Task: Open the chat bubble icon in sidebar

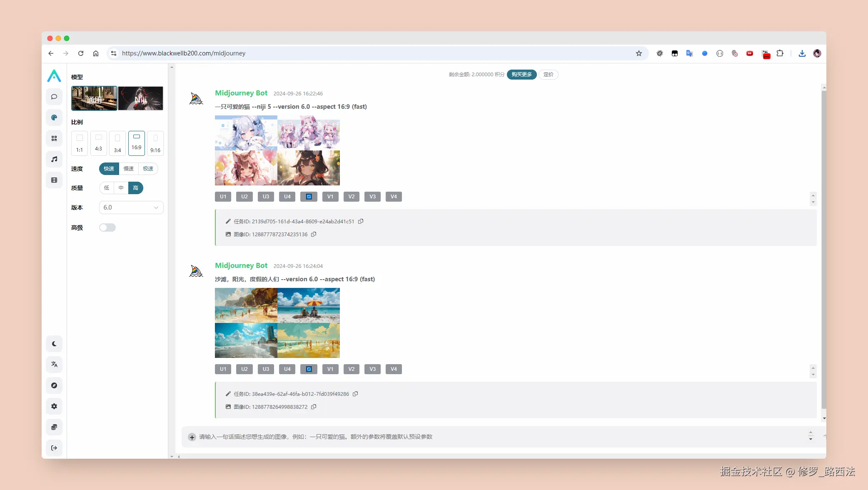Action: tap(54, 97)
